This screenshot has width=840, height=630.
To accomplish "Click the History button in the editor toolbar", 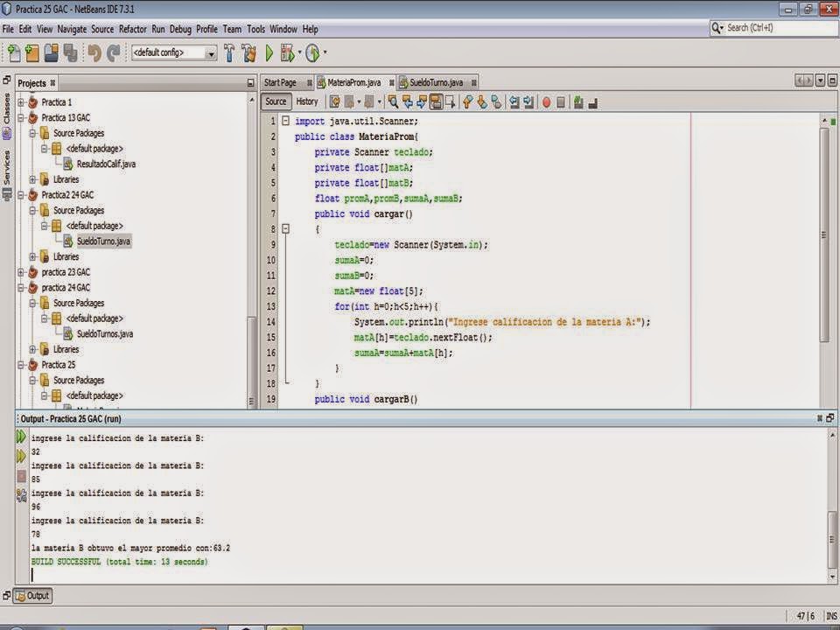I will (x=308, y=101).
